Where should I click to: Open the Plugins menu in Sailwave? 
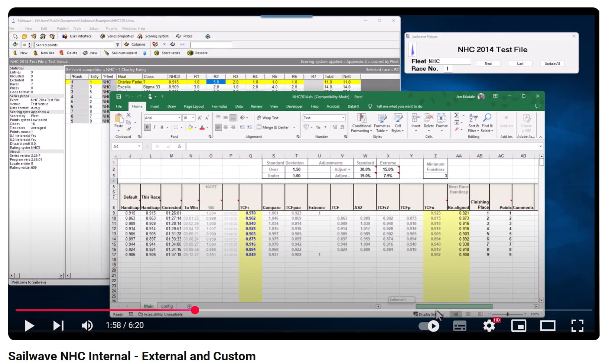point(111,28)
